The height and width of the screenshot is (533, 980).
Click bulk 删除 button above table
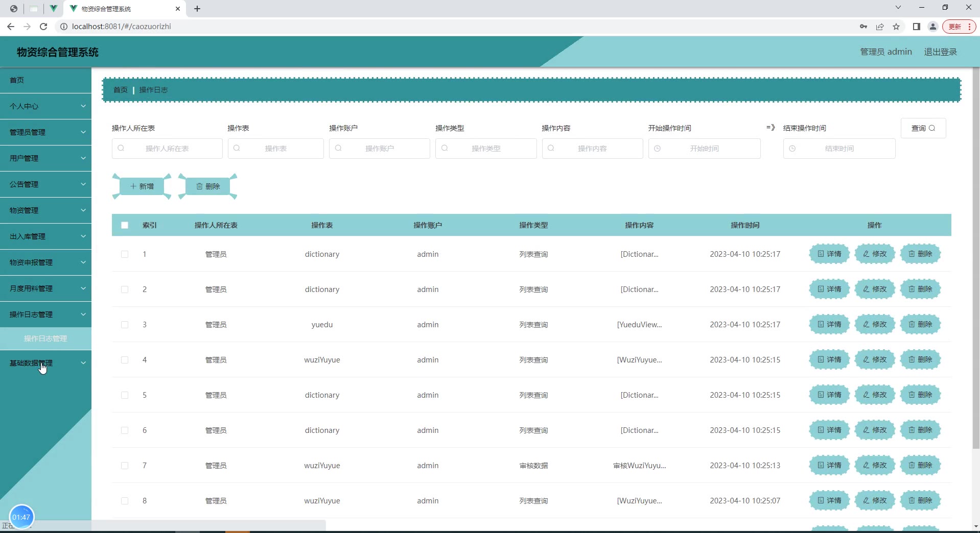pyautogui.click(x=208, y=186)
